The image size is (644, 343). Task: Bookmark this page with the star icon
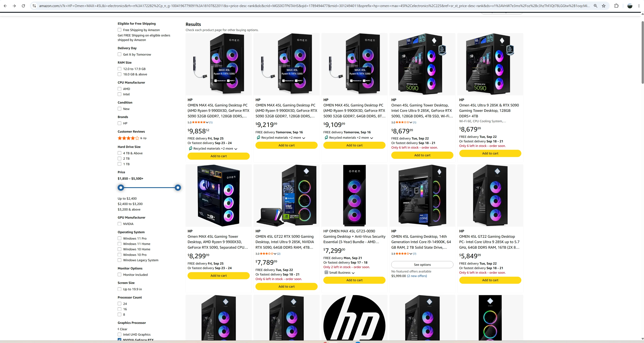pyautogui.click(x=604, y=6)
